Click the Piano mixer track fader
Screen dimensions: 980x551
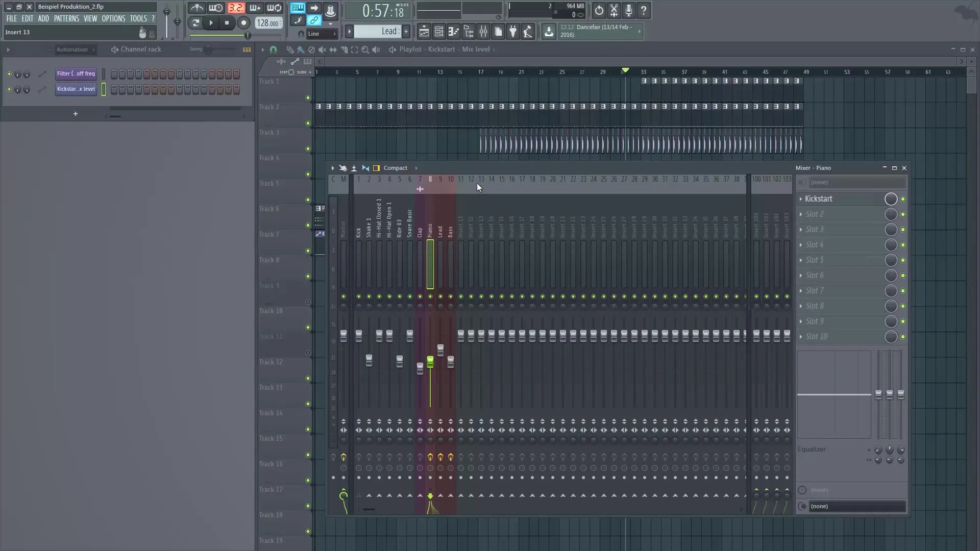tap(430, 362)
